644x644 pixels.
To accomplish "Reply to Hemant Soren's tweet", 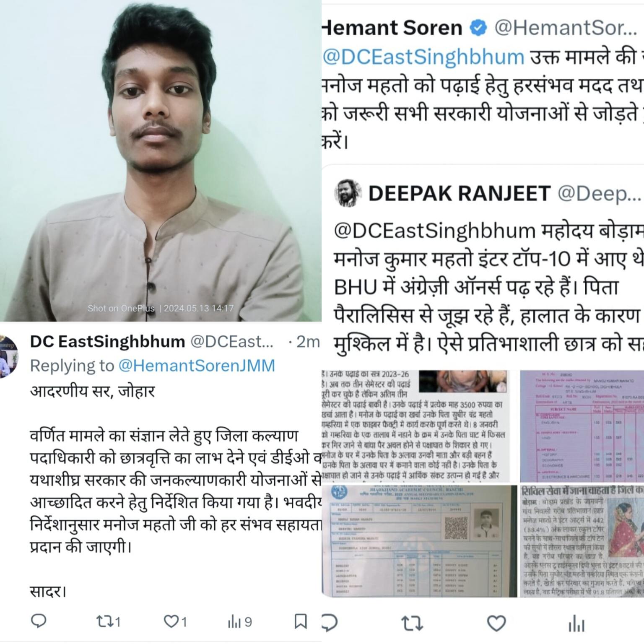I will pyautogui.click(x=329, y=623).
